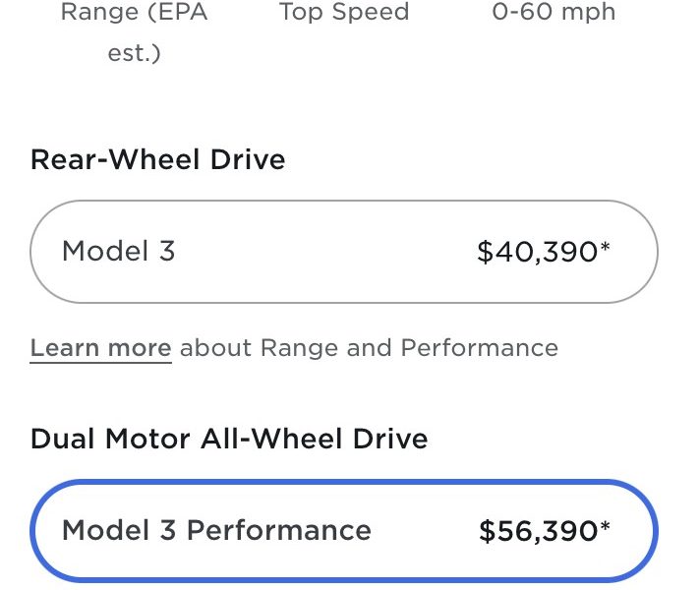Viewport: 700px width, 590px height.
Task: Click the 'about Range and Performance' text
Action: [369, 348]
